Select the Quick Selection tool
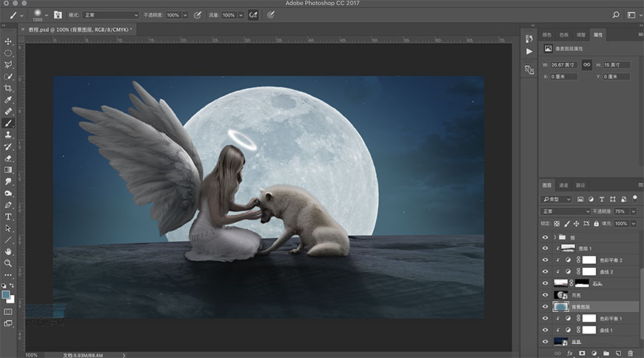This screenshot has width=644, height=358. click(8, 76)
